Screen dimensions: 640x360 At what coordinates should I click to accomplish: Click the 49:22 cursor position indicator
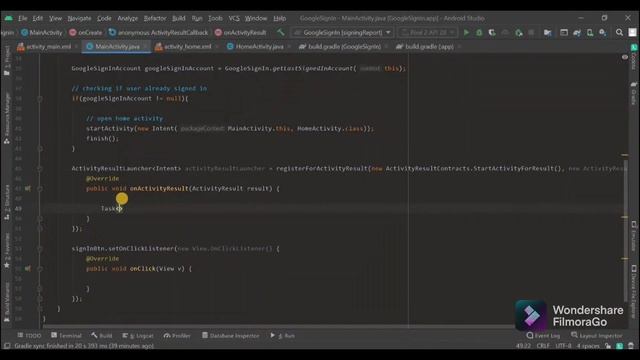click(x=523, y=346)
